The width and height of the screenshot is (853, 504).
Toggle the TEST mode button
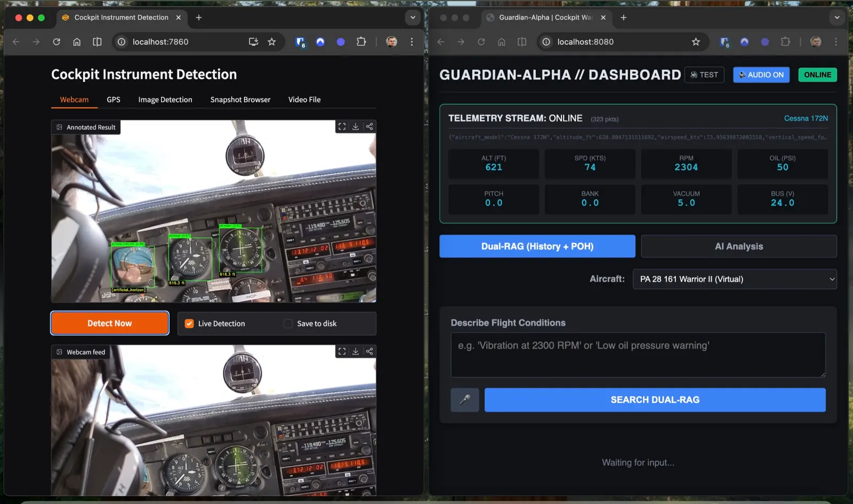click(704, 75)
